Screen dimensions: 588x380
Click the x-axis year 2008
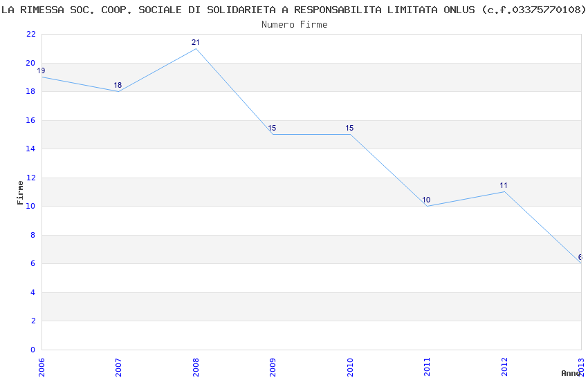pyautogui.click(x=196, y=367)
